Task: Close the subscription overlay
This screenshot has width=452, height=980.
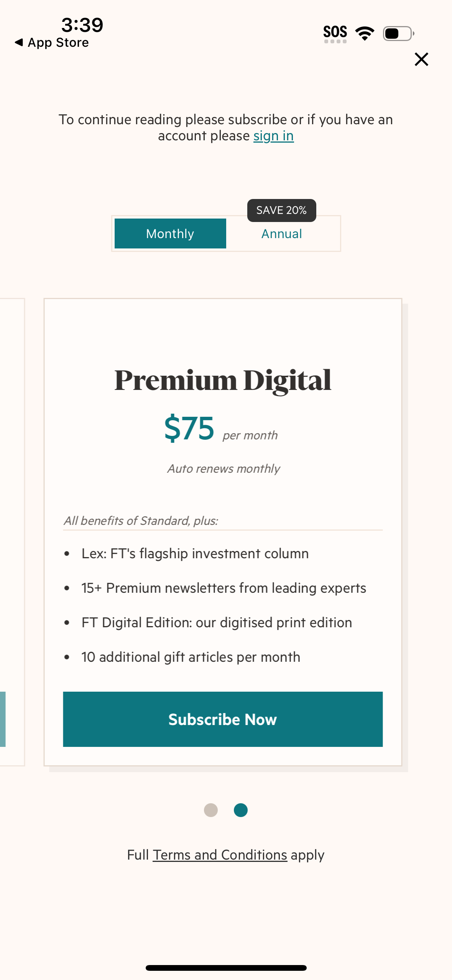Action: pyautogui.click(x=421, y=59)
